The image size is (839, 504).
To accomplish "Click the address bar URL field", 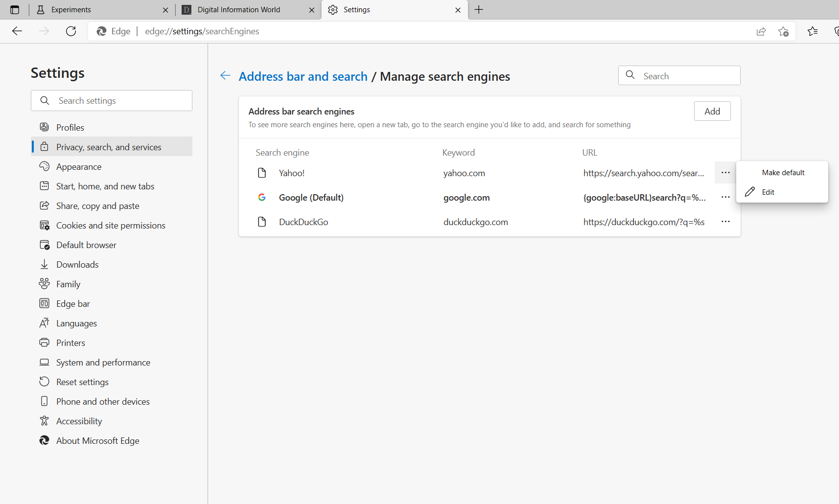I will (441, 31).
